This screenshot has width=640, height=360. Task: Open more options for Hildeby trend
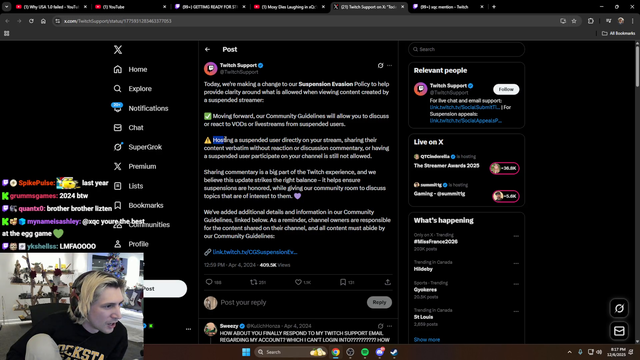point(516,263)
